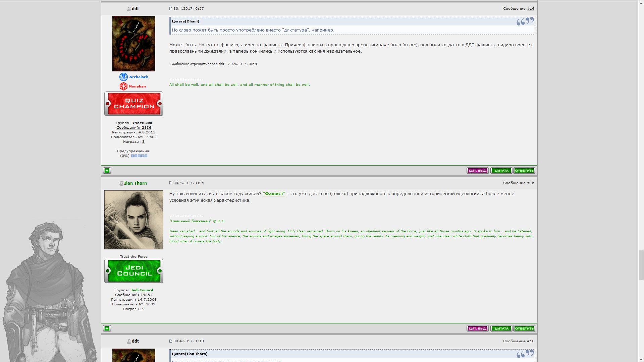Click the "Цитата(Ilan Thorn)" quote header
The height and width of the screenshot is (362, 644).
click(190, 354)
